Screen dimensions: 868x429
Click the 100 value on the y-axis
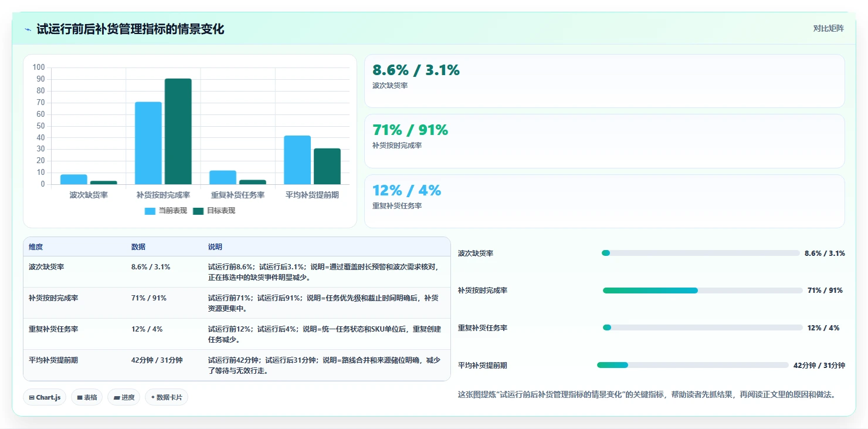tap(39, 67)
